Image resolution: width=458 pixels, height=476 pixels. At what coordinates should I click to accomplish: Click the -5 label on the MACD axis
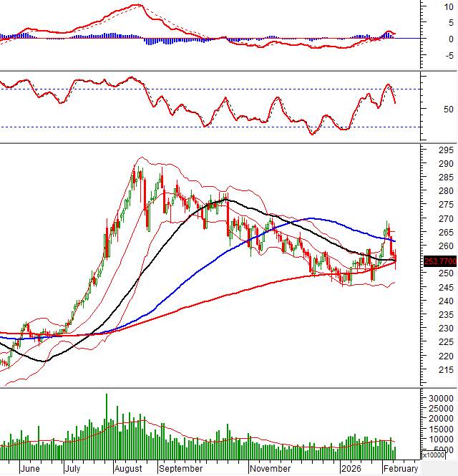(449, 55)
